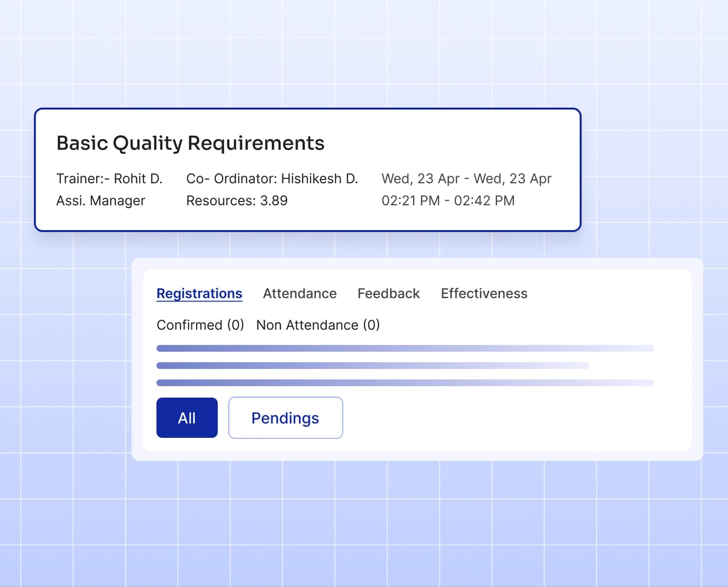Click the second loading progress bar
Image resolution: width=728 pixels, height=587 pixels.
372,365
